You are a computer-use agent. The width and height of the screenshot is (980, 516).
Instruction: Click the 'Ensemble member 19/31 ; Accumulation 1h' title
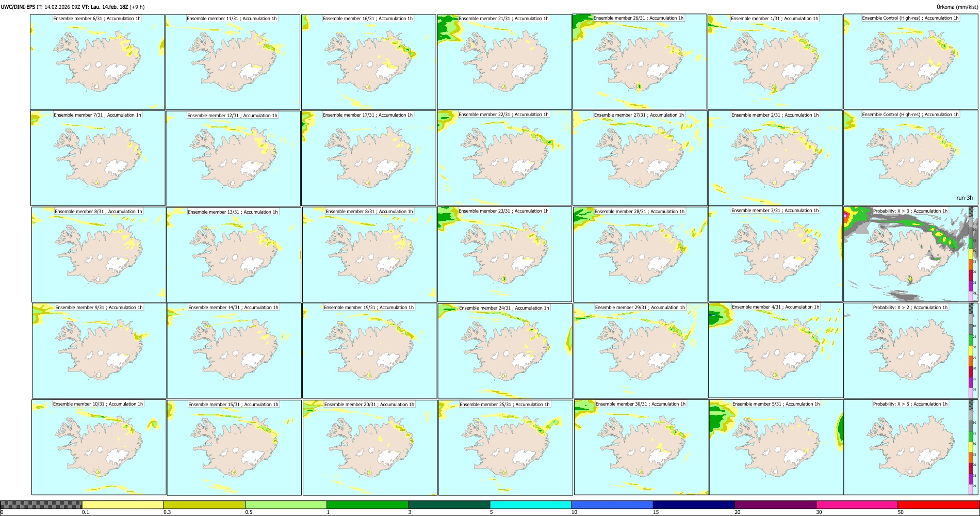pyautogui.click(x=369, y=307)
